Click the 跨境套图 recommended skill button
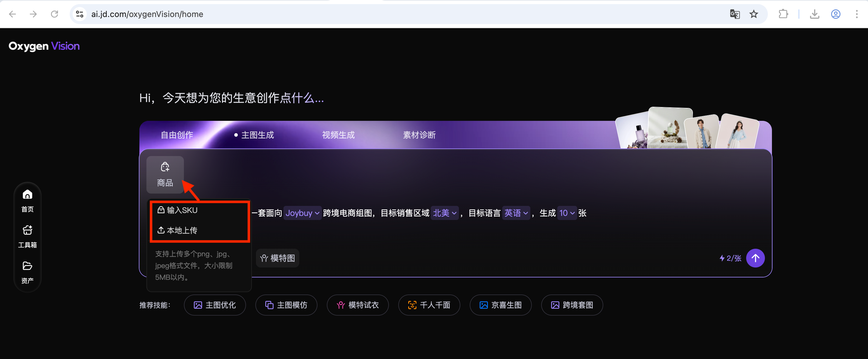 point(572,305)
